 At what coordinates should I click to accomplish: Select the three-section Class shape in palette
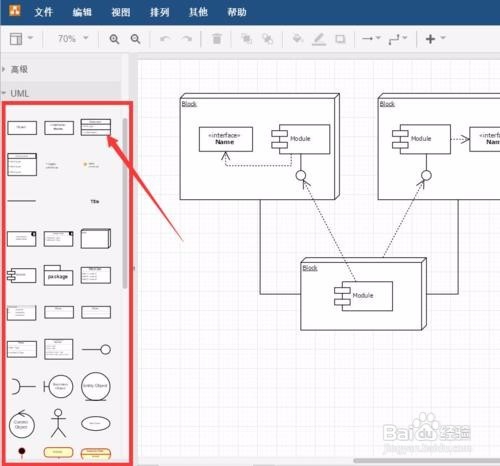(96, 127)
